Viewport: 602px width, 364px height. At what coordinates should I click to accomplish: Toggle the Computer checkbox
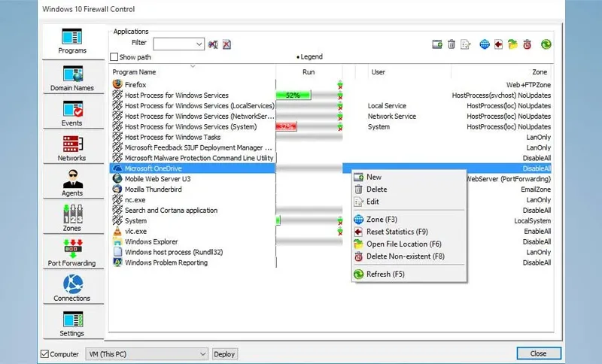click(45, 353)
